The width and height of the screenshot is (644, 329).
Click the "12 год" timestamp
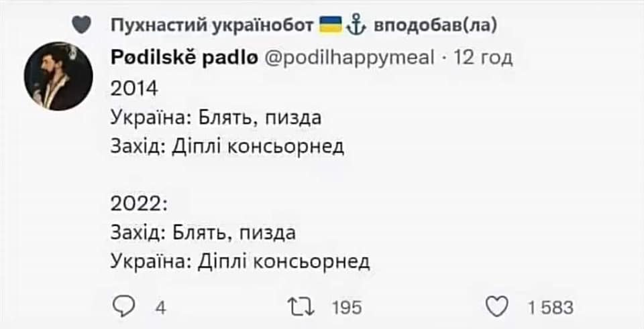click(484, 58)
